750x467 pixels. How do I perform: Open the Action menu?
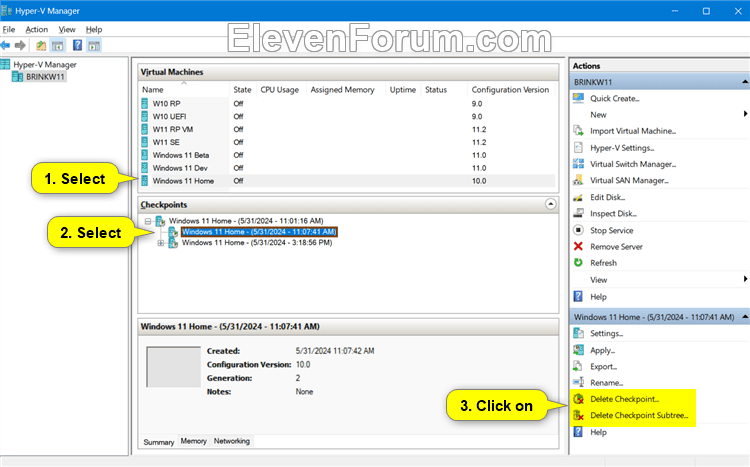(x=37, y=29)
